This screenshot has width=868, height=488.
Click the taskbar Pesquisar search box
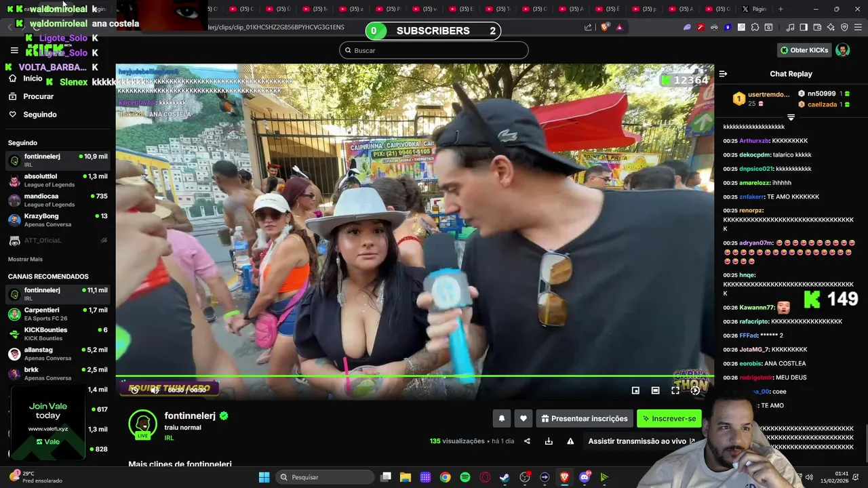click(x=326, y=477)
